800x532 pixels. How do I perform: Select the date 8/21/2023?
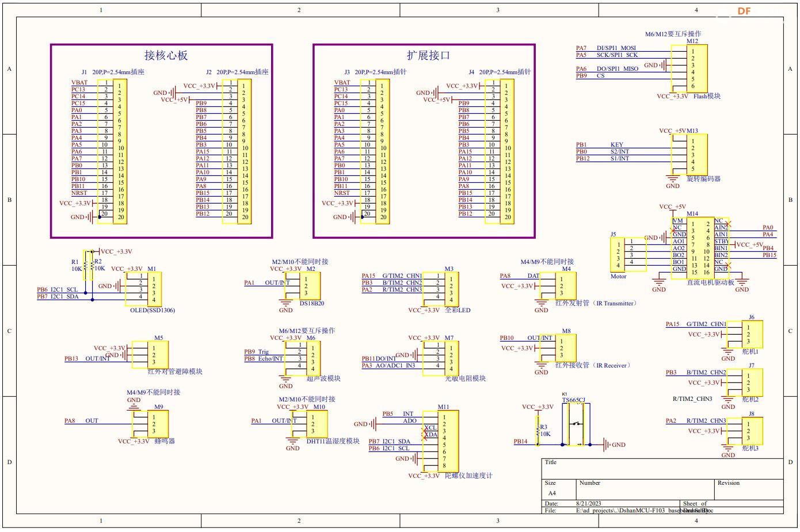point(588,504)
